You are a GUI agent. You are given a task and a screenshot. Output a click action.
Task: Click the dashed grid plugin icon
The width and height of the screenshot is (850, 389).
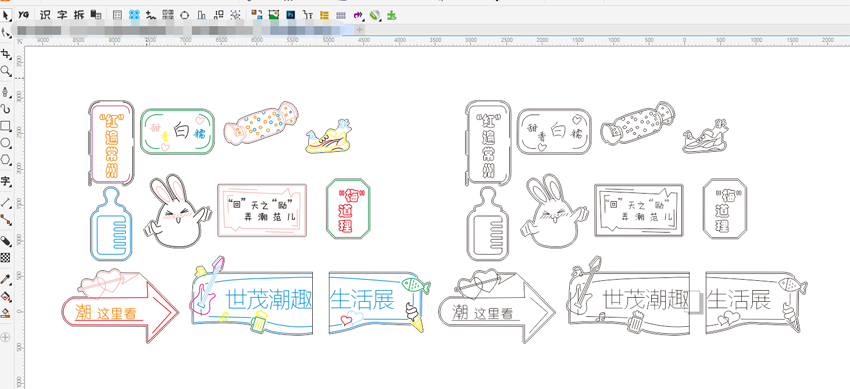coord(168,15)
